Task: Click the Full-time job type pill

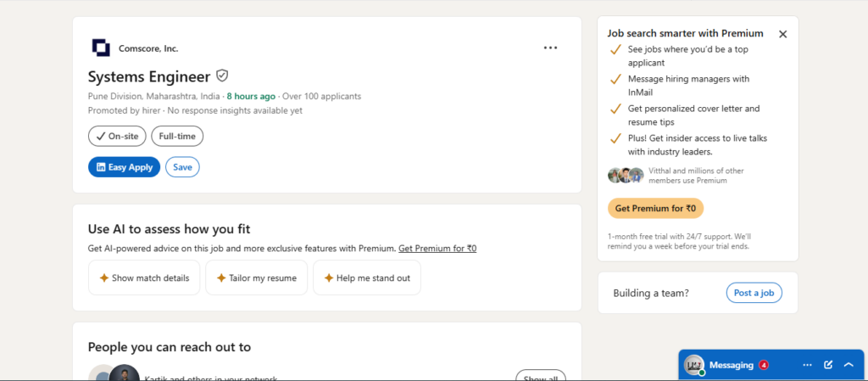Action: coord(177,137)
